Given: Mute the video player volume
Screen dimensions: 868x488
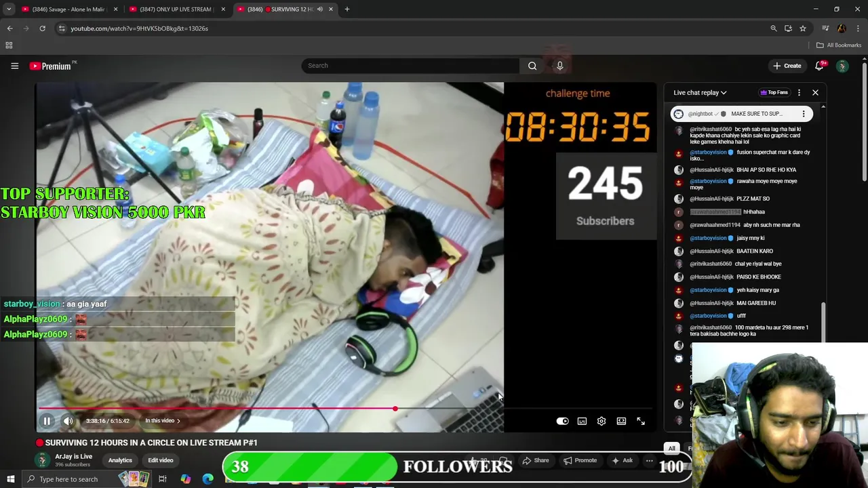Looking at the screenshot, I should tap(68, 421).
